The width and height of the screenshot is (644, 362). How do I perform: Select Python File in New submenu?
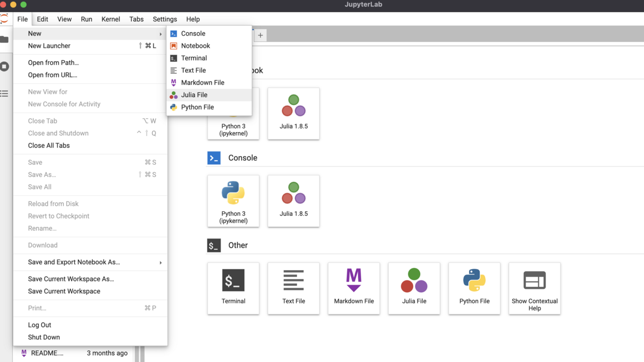pos(209,107)
